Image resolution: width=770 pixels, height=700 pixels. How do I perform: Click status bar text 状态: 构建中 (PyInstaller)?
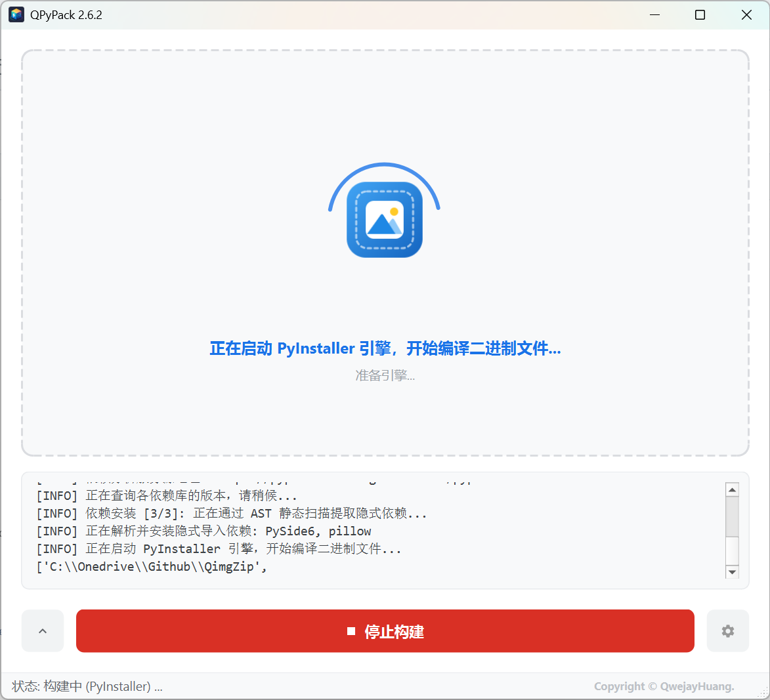(87, 686)
